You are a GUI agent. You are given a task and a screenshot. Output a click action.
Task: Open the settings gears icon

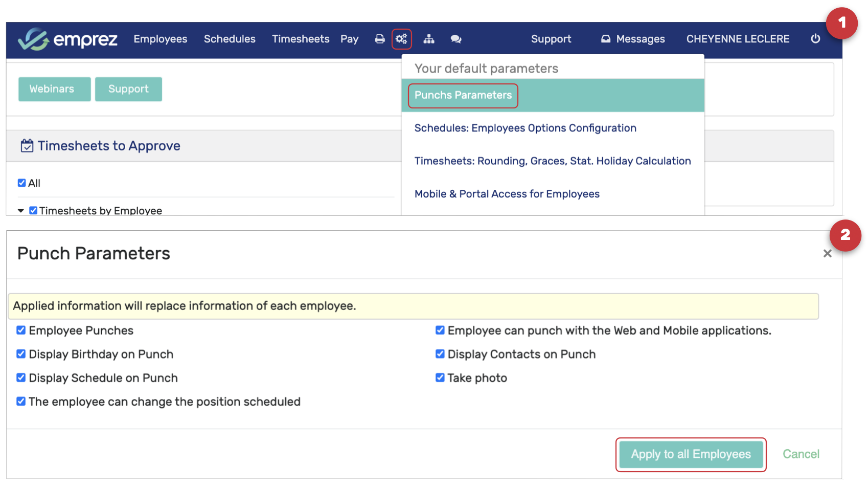point(401,39)
